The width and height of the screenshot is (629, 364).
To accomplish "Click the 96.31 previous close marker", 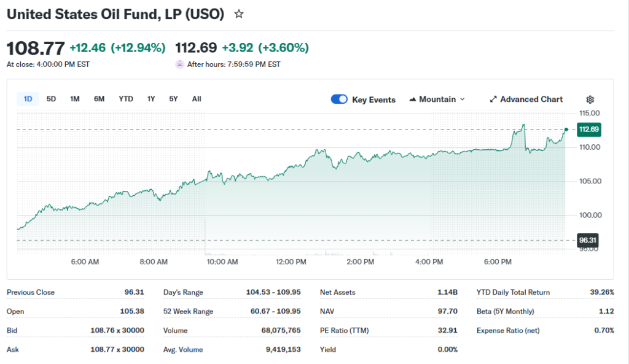I will coord(588,241).
